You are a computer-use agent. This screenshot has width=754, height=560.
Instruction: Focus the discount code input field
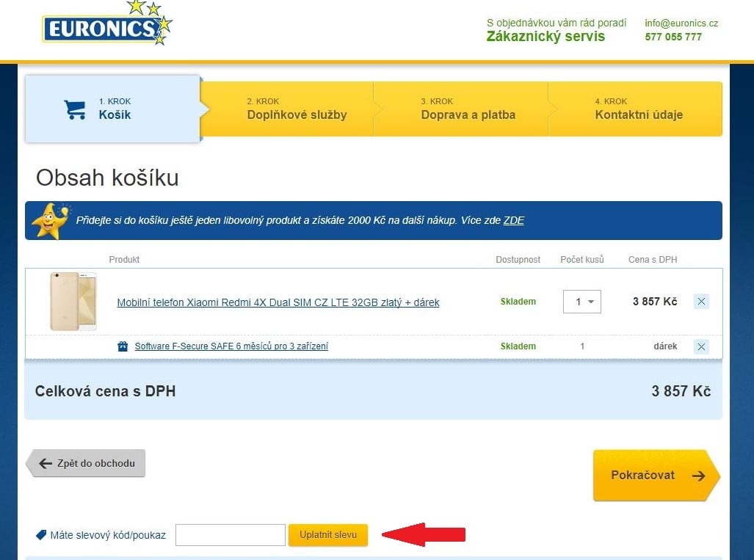[x=231, y=535]
